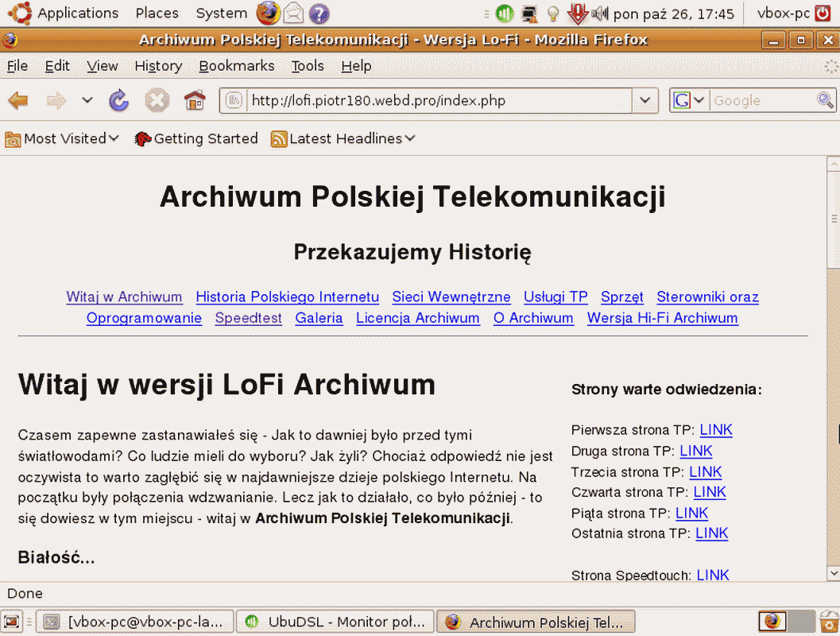840x636 pixels.
Task: Go to the Home page icon
Action: click(195, 100)
